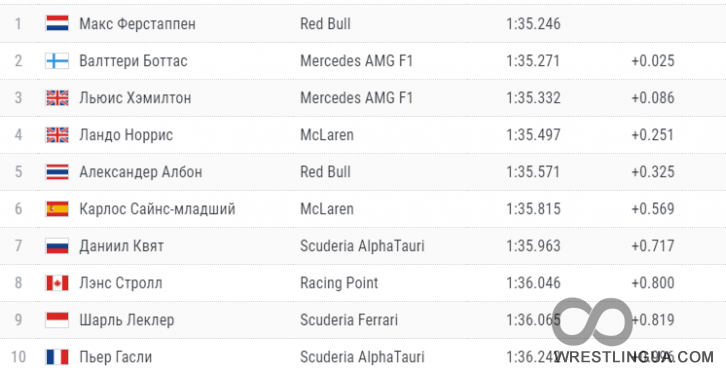
Task: Open driver name Валттери Боттас
Action: (x=133, y=61)
